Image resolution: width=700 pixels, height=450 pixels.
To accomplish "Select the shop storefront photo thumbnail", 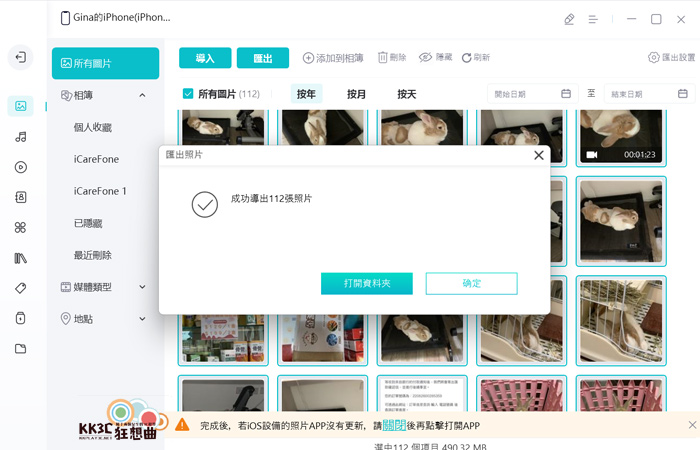I will point(223,339).
